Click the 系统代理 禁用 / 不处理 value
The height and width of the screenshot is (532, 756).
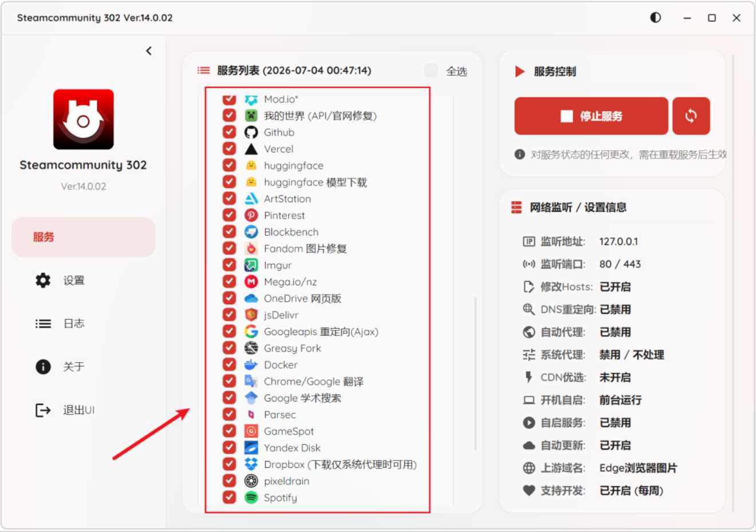pyautogui.click(x=632, y=355)
